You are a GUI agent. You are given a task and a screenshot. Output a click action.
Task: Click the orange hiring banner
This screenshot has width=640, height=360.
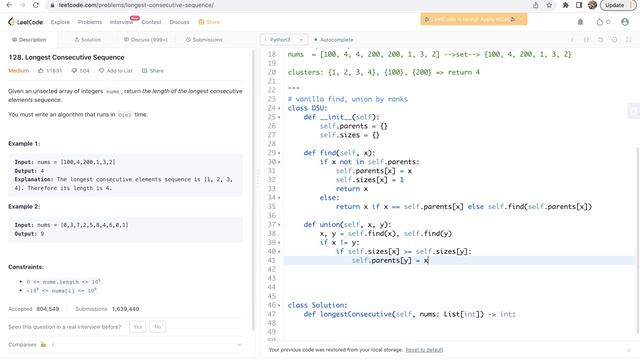coord(474,19)
